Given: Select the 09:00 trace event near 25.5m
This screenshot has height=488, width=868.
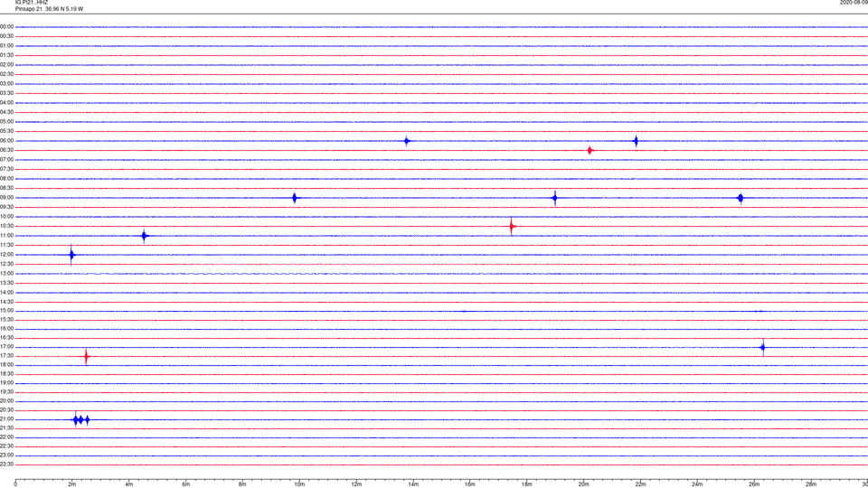Looking at the screenshot, I should [741, 198].
